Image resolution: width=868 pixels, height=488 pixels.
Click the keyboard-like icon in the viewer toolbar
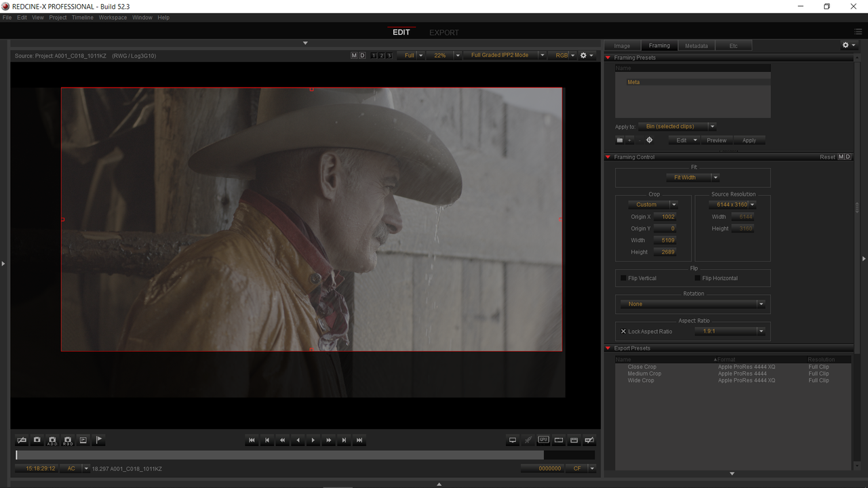coord(574,440)
